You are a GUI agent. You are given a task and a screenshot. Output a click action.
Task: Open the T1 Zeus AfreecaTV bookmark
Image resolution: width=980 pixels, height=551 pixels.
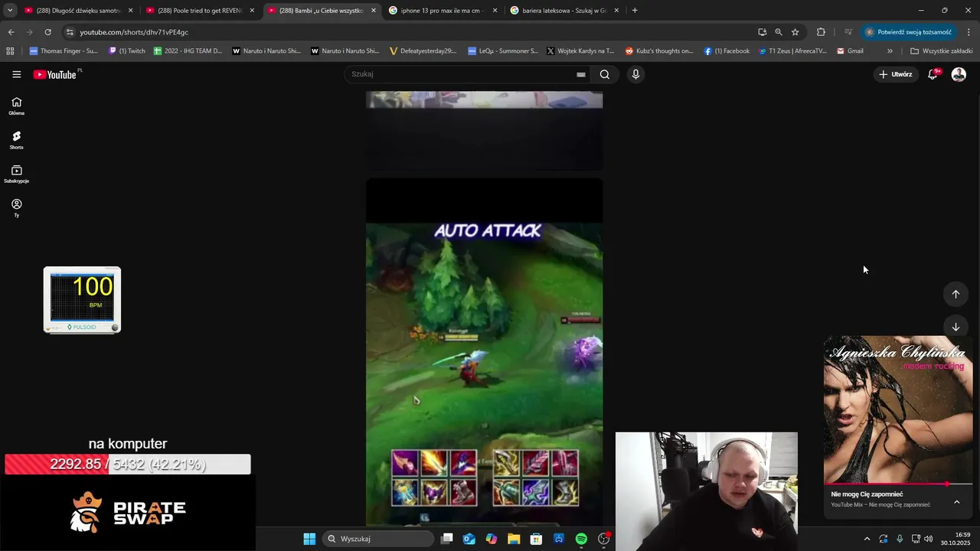(x=793, y=51)
